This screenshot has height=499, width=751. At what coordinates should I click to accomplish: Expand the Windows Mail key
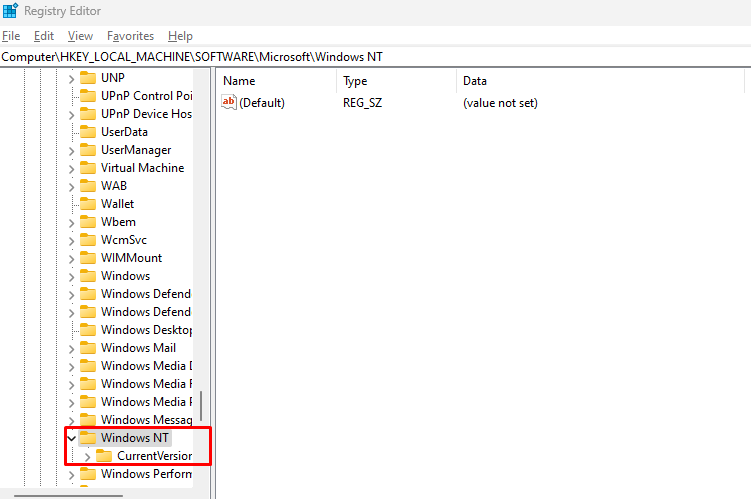[71, 349]
